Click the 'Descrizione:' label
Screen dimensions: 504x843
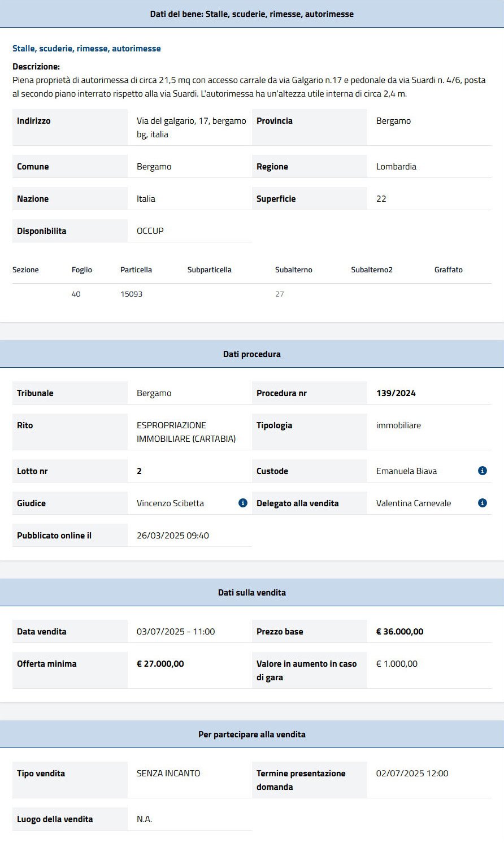click(x=36, y=67)
